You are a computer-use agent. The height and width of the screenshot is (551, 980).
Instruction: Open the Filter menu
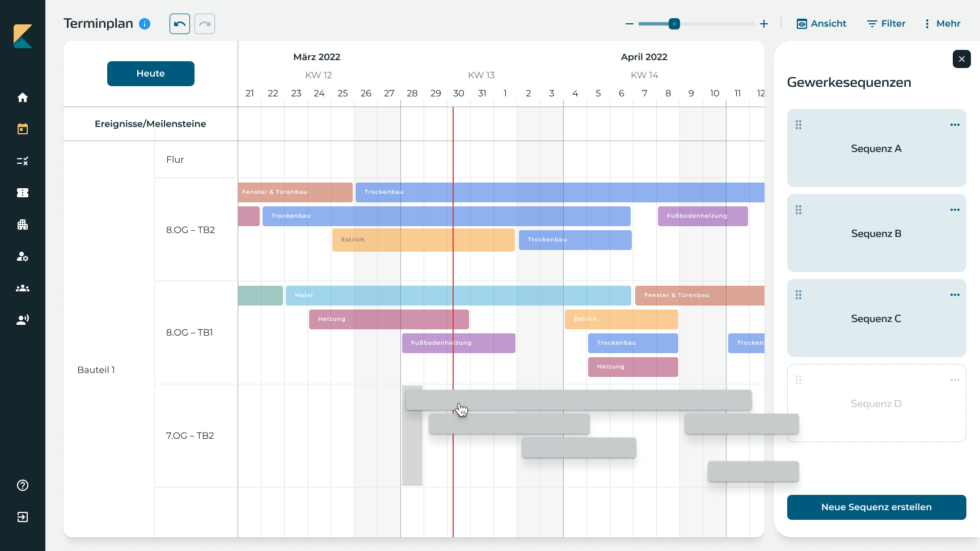(886, 24)
